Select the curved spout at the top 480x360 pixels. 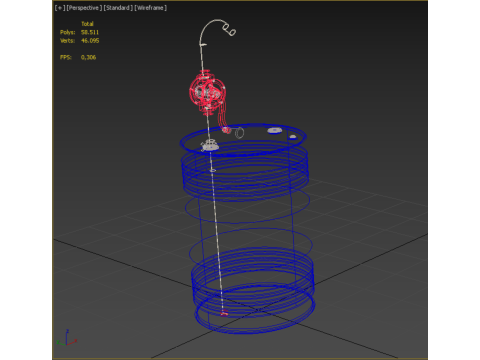coord(217,32)
